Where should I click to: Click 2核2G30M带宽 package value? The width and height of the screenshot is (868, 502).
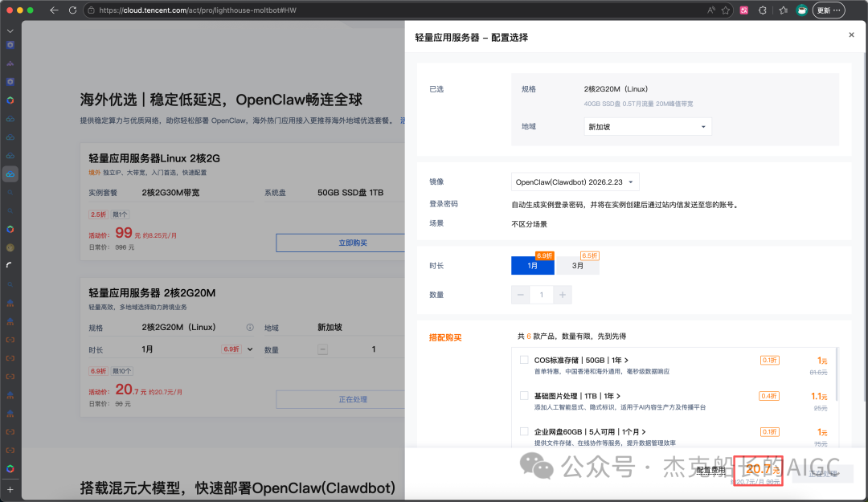[170, 193]
